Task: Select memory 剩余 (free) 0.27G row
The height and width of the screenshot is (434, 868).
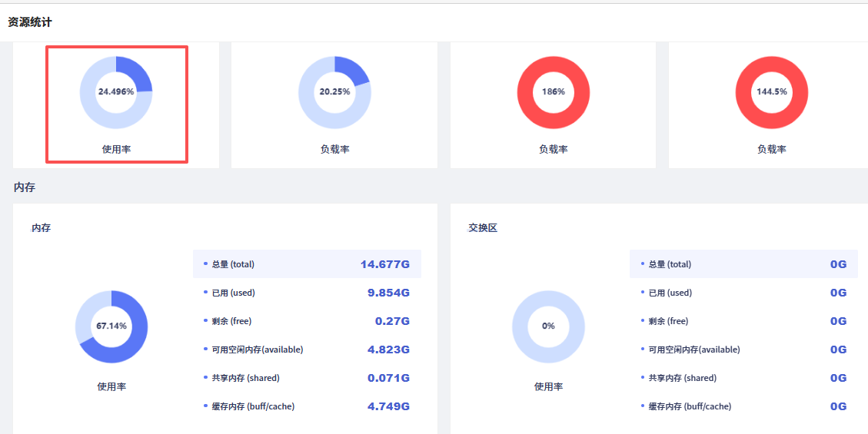Action: [308, 321]
